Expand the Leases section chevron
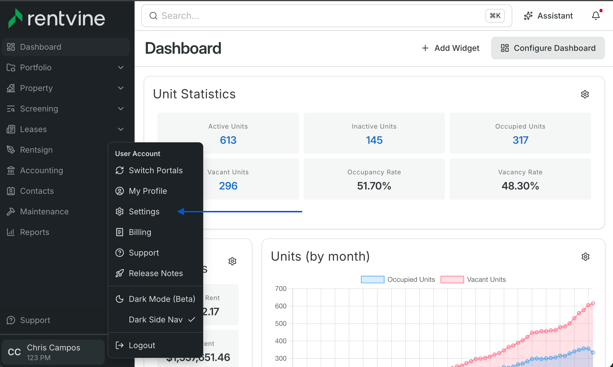The width and height of the screenshot is (613, 367). pyautogui.click(x=121, y=129)
